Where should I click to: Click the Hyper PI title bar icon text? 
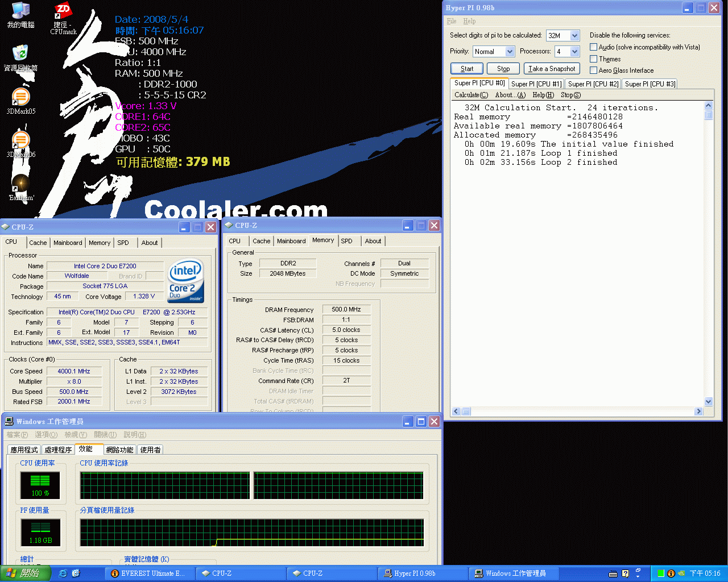470,8
